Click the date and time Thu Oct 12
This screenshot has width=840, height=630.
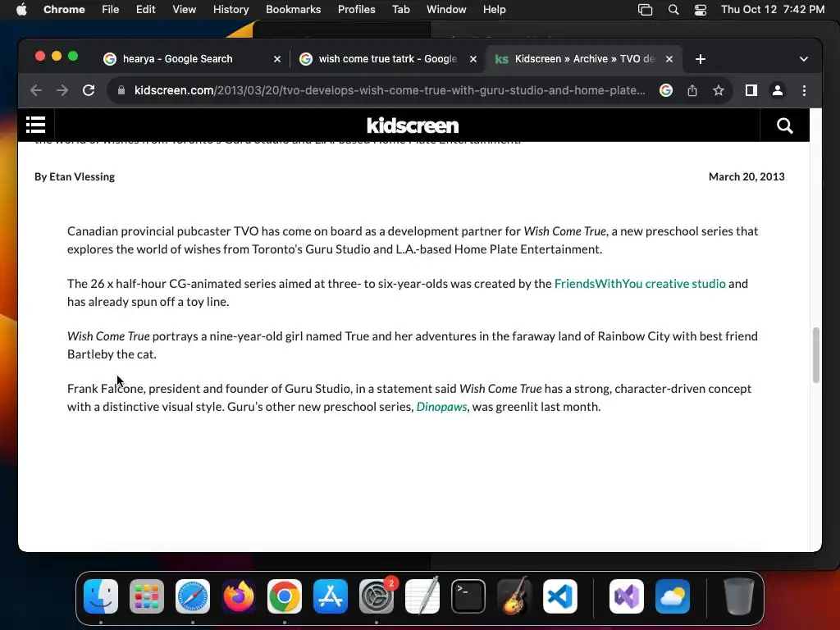click(773, 10)
